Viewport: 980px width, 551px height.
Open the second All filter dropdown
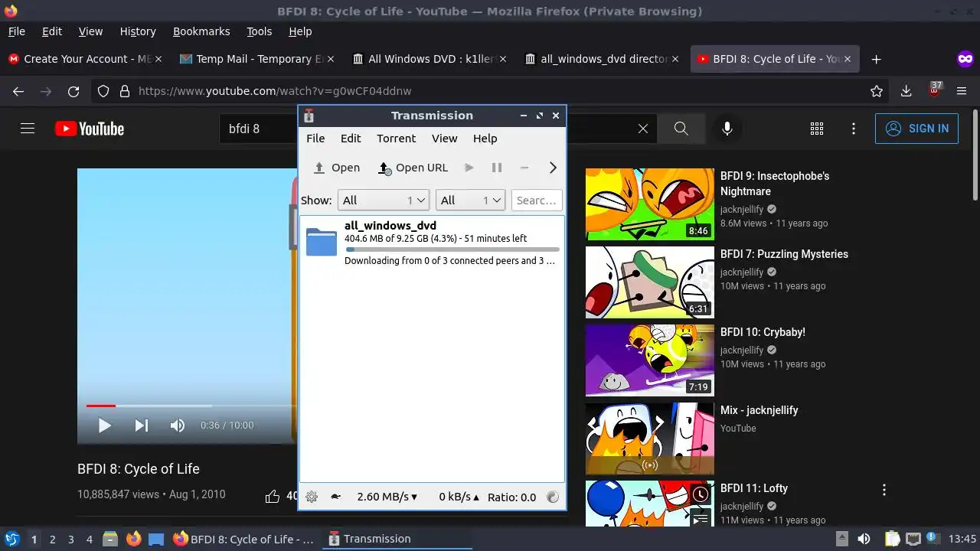tap(470, 201)
